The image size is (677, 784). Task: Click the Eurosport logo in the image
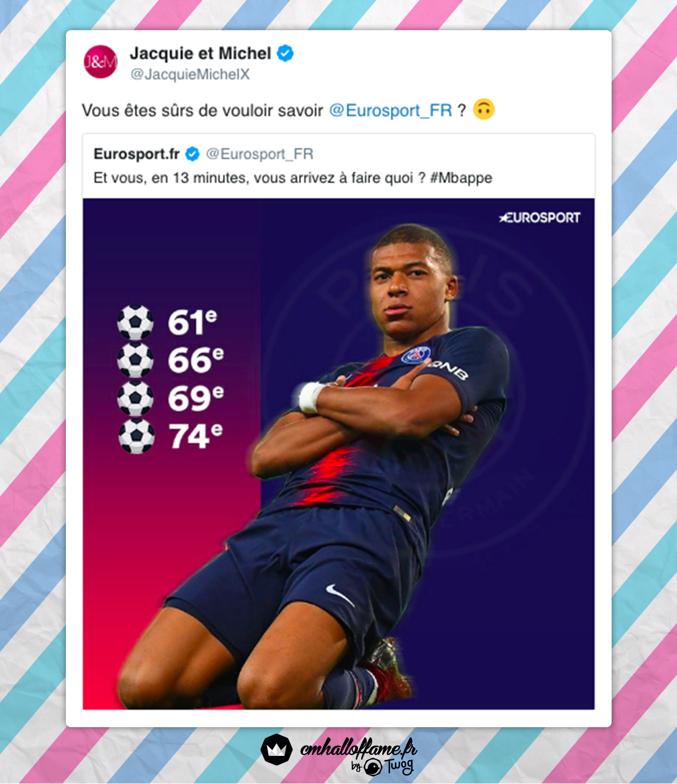[x=539, y=218]
